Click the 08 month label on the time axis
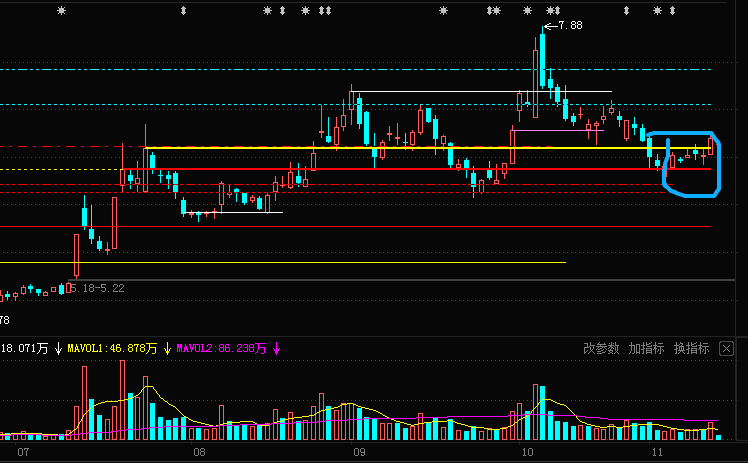Screen dimensions: 748x463 pos(199,452)
